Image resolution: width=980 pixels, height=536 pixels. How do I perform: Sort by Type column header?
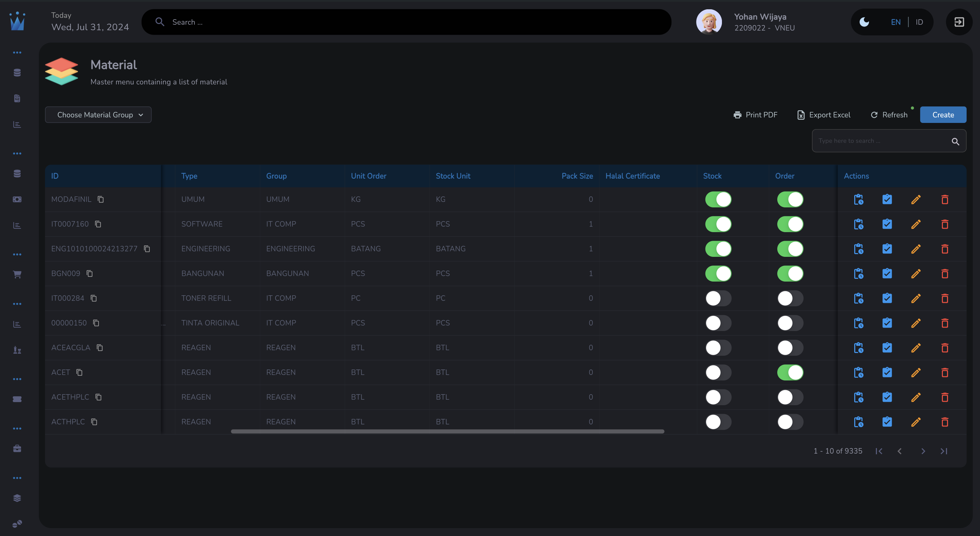click(x=189, y=176)
